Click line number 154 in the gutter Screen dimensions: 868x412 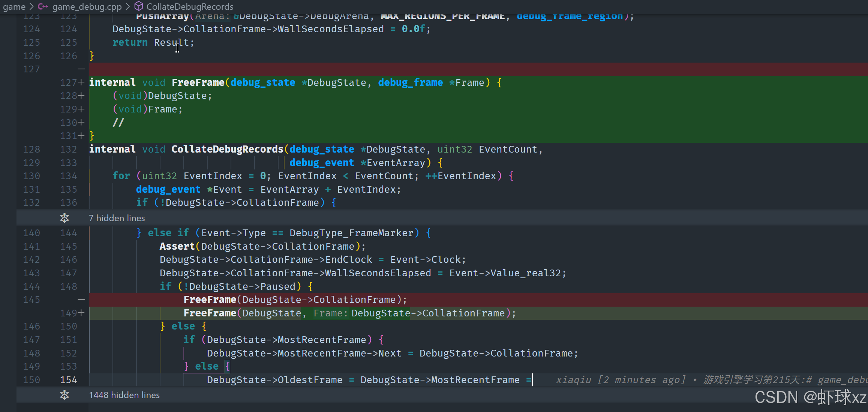coord(69,380)
